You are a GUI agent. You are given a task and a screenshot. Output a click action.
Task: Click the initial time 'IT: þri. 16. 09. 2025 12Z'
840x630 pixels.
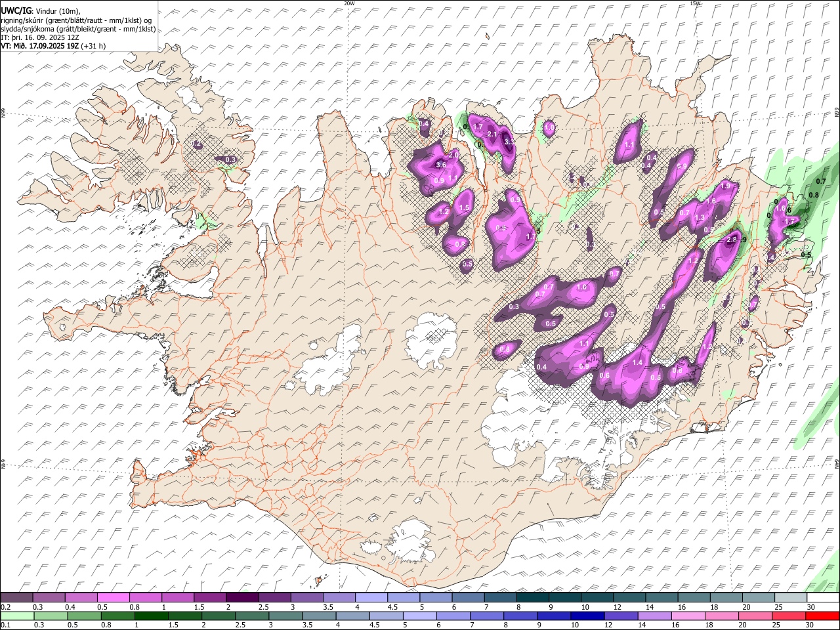click(x=40, y=37)
